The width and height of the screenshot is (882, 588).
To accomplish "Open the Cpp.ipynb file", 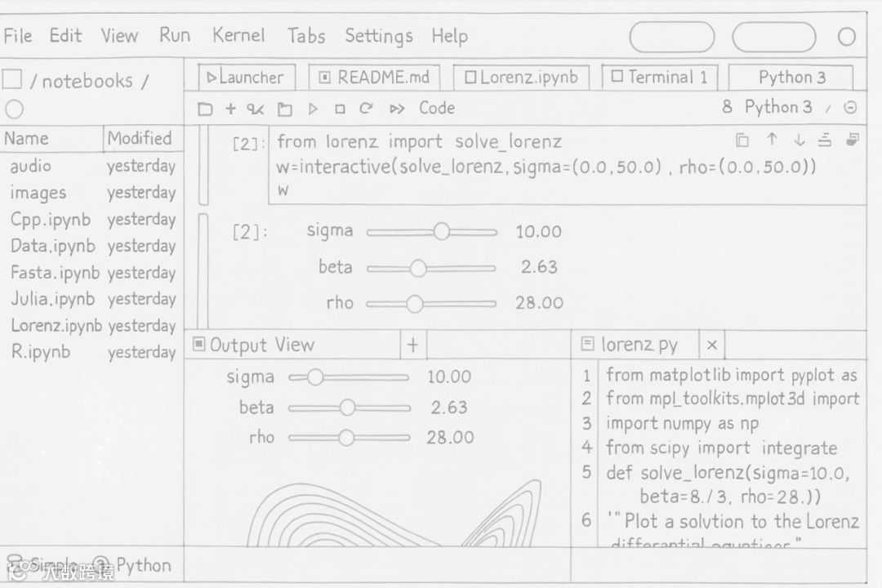I will (92, 220).
